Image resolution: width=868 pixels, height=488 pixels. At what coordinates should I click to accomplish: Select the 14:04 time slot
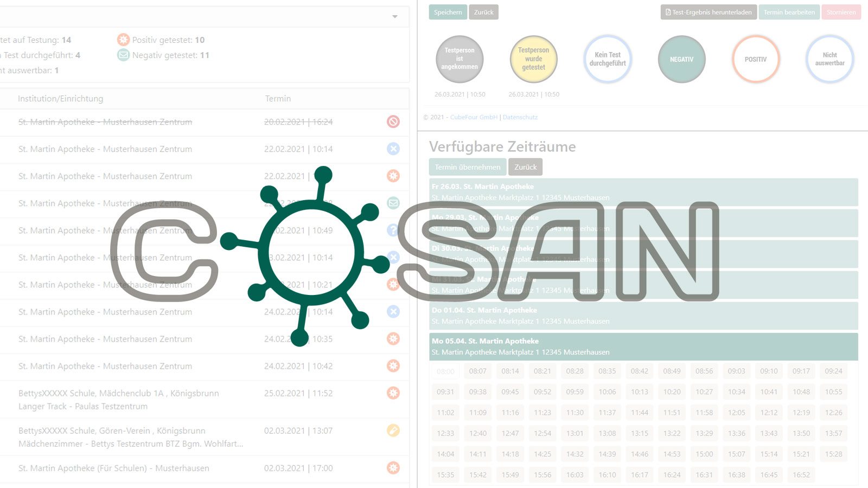tap(445, 454)
